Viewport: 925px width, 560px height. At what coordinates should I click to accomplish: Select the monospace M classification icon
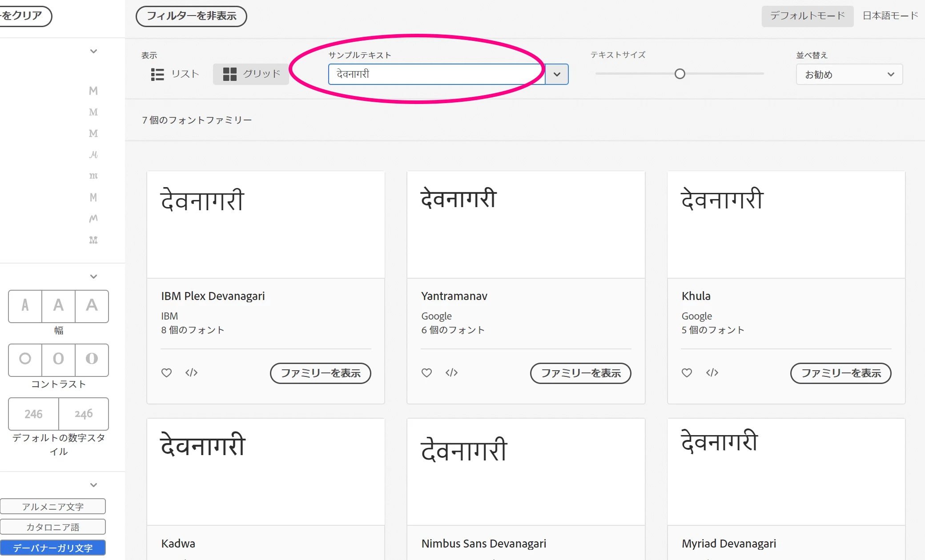coord(93,197)
